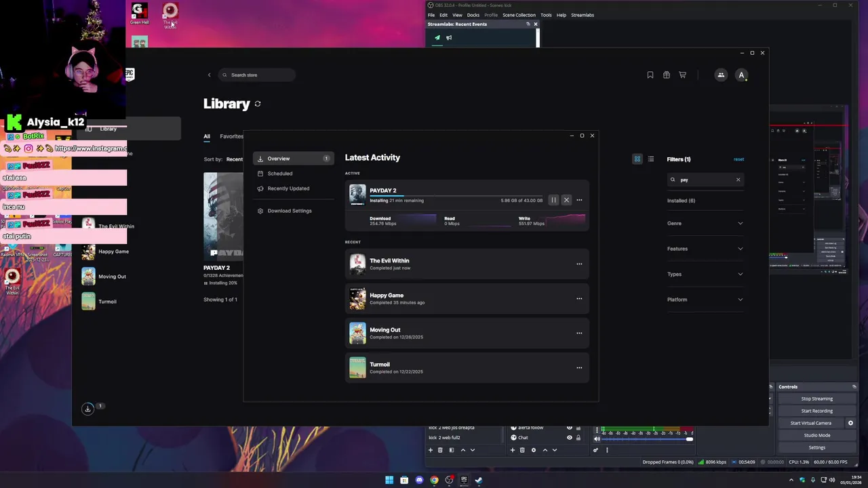Open the account profile avatar
Screen dimensions: 868x488
point(741,75)
